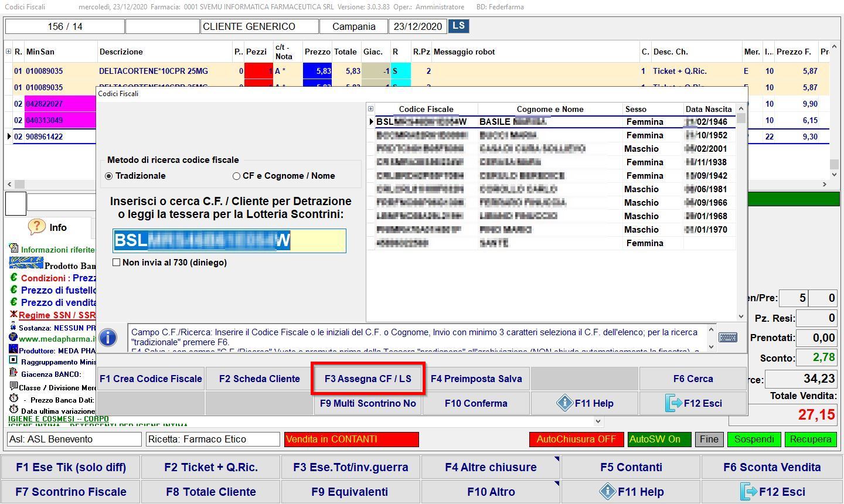The image size is (844, 504).
Task: Open the on-screen keyboard icon
Action: [727, 338]
